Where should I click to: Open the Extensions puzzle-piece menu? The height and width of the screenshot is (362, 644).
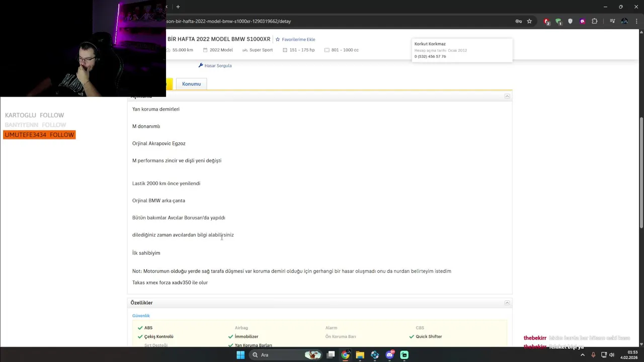[x=595, y=21]
